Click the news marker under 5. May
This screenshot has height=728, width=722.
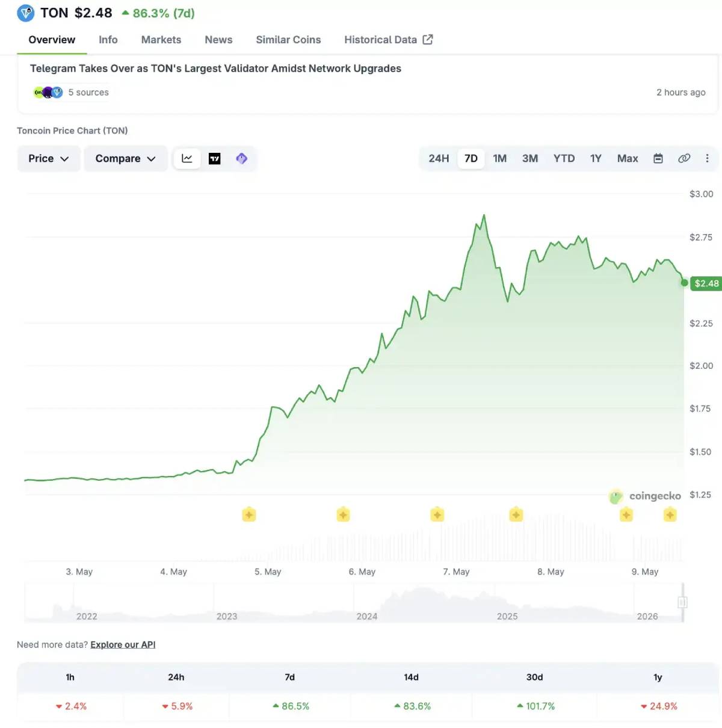point(249,514)
